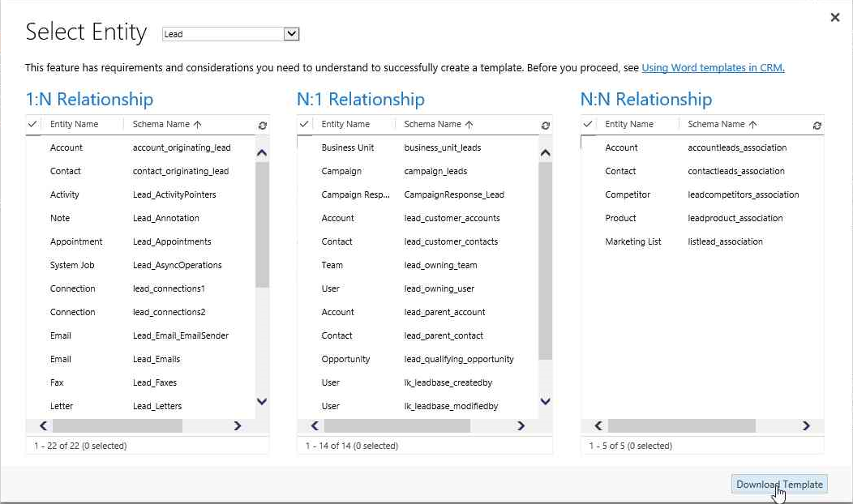Sort N:N grid by Schema Name column
This screenshot has width=853, height=504.
(x=722, y=124)
